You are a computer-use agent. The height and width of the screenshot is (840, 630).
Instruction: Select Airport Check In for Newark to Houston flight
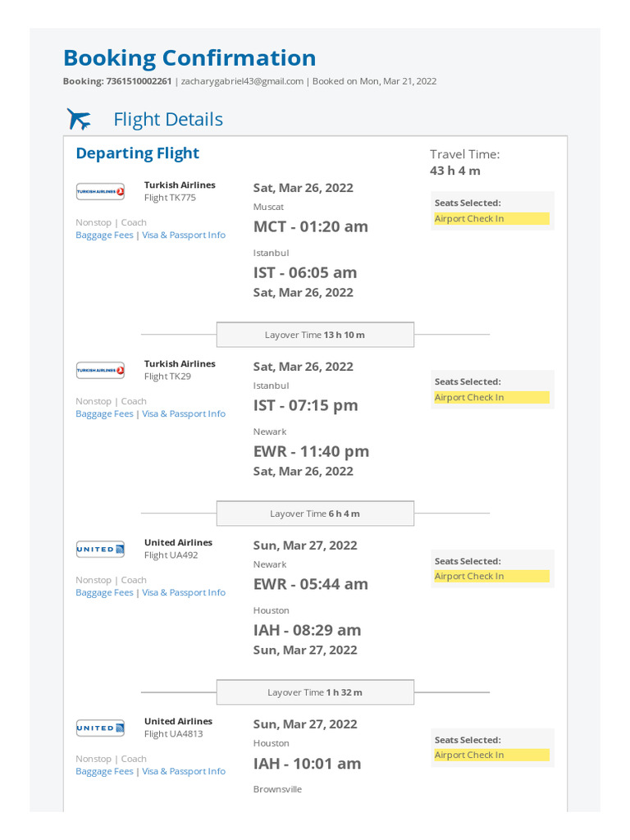[491, 577]
